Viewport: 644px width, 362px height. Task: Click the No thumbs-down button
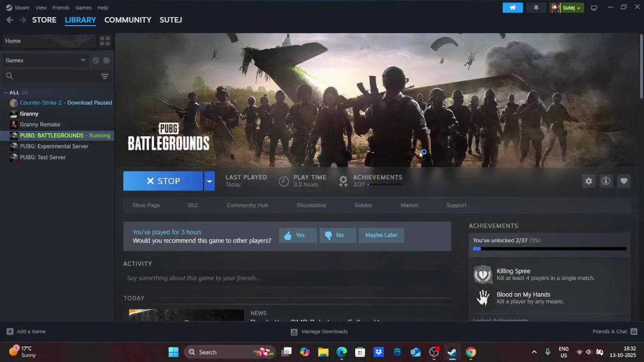coord(338,235)
